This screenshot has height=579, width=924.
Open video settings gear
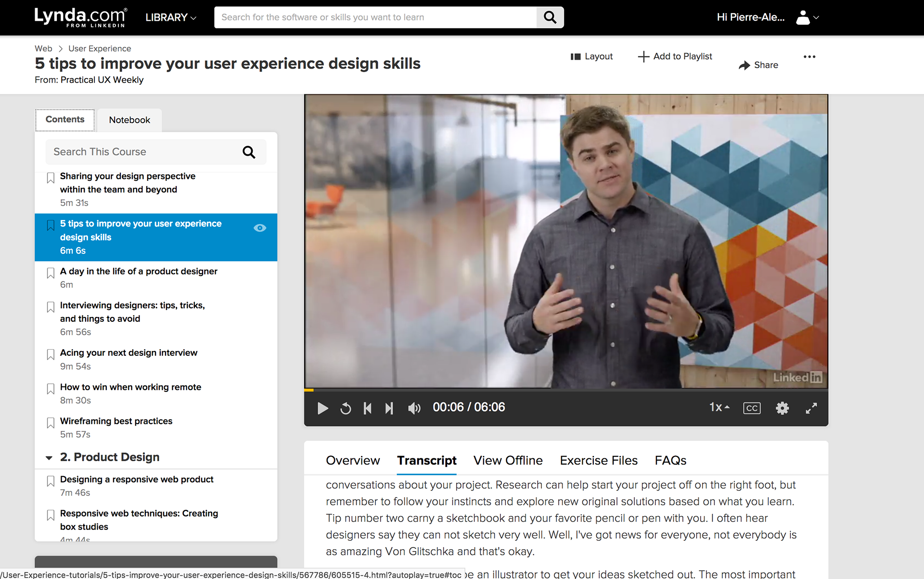[x=783, y=408]
